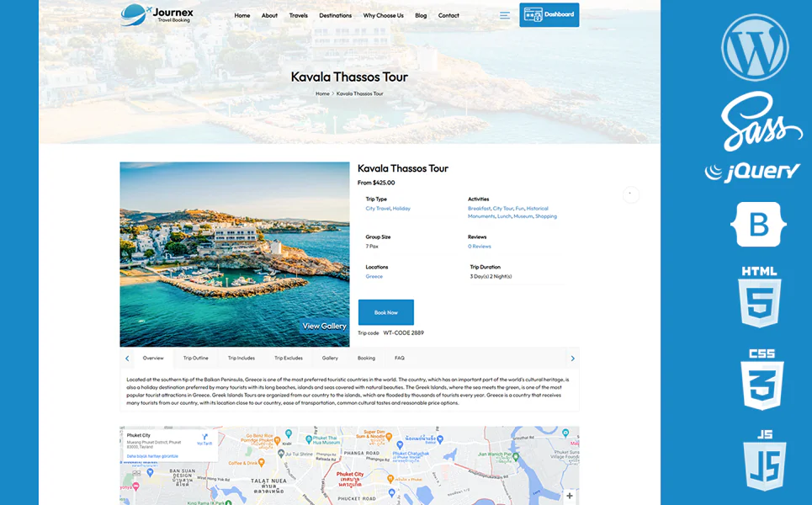Image resolution: width=812 pixels, height=505 pixels.
Task: Switch to the FAQ tab
Action: tap(400, 358)
